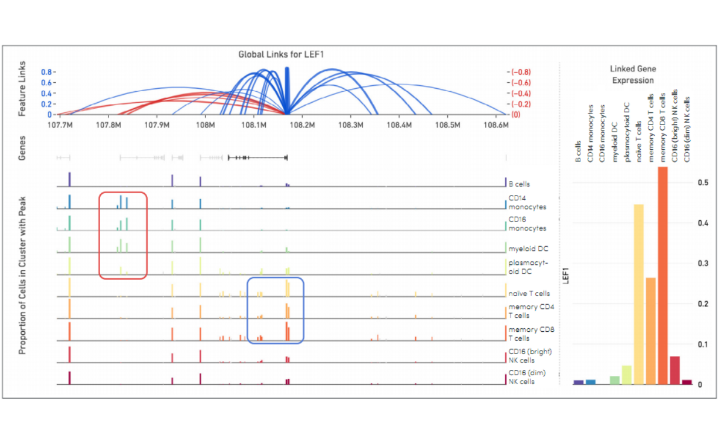Select the black LEF1 gene model in Genes track
Screen dimensions: 720x445
click(257, 157)
